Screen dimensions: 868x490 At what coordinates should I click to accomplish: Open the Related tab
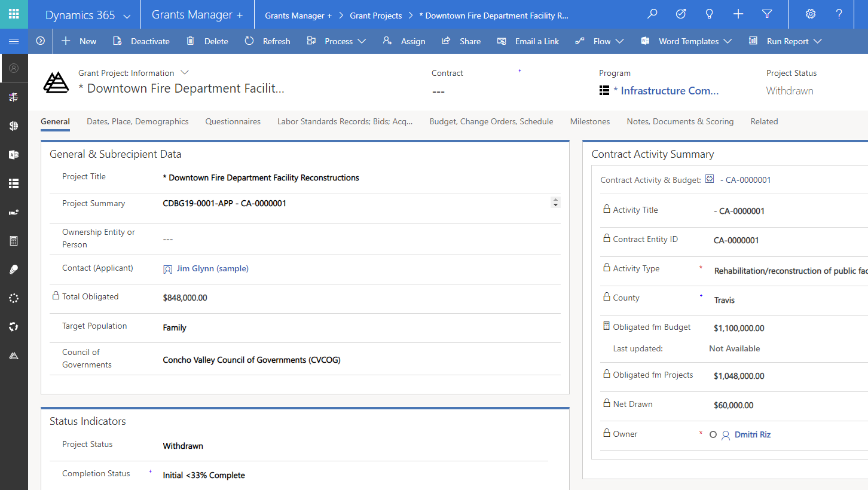tap(765, 121)
